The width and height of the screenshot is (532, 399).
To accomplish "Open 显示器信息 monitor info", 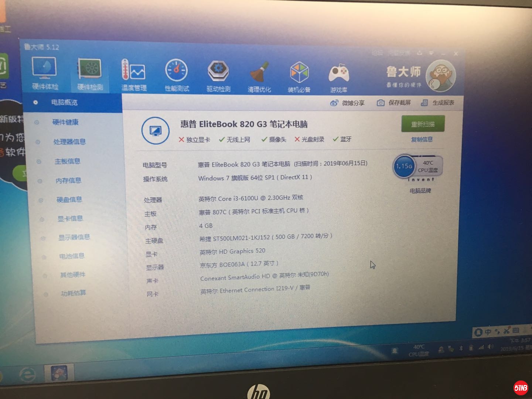I will coord(74,237).
